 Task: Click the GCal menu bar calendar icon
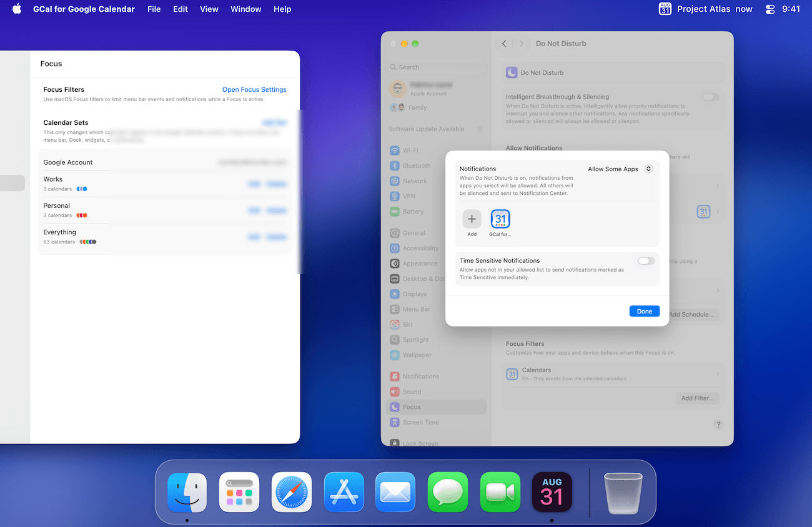(x=665, y=9)
